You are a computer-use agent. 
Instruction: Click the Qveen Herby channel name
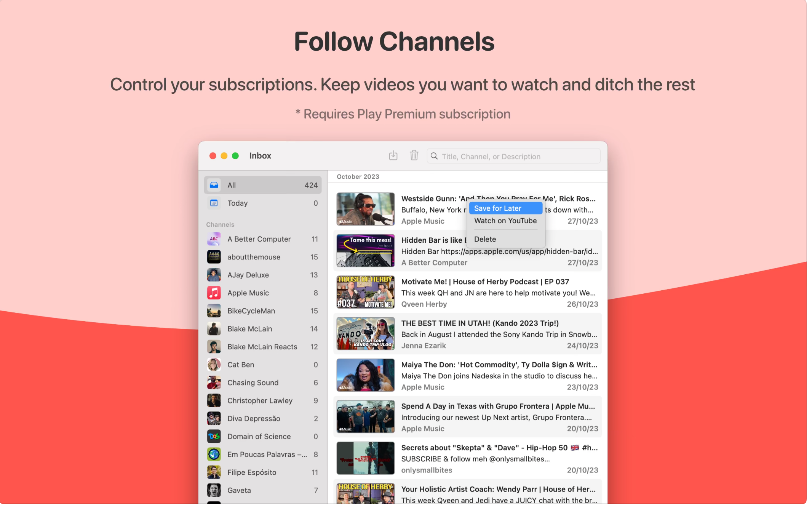pos(424,304)
